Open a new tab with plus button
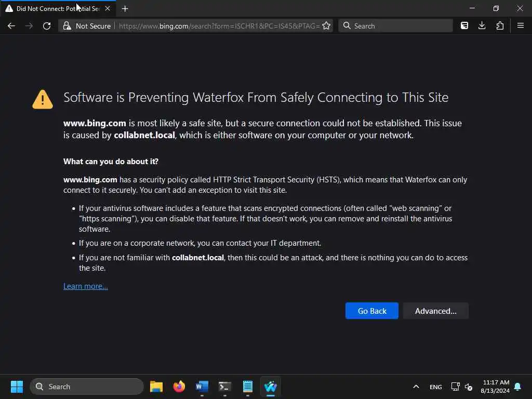This screenshot has width=532, height=399. coord(125,9)
